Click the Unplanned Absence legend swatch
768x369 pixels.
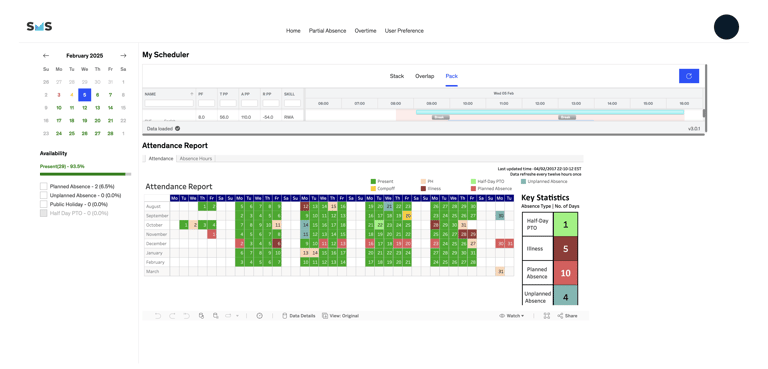pyautogui.click(x=524, y=181)
